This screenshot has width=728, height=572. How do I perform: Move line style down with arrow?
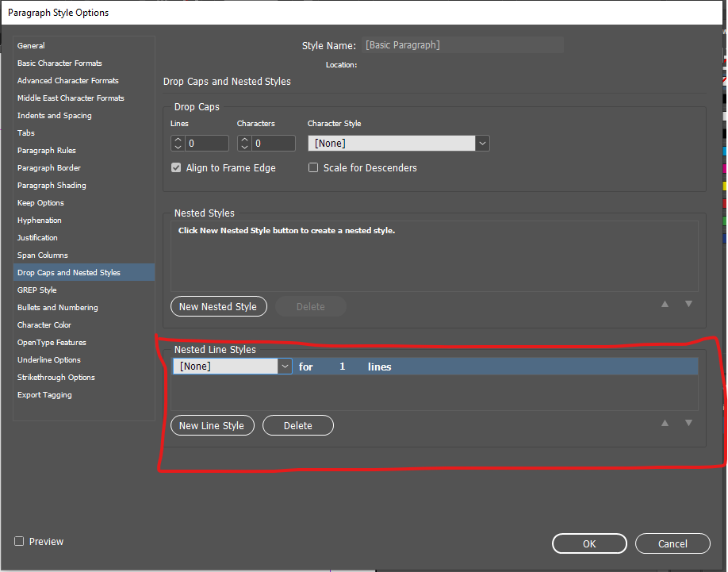[x=688, y=423]
